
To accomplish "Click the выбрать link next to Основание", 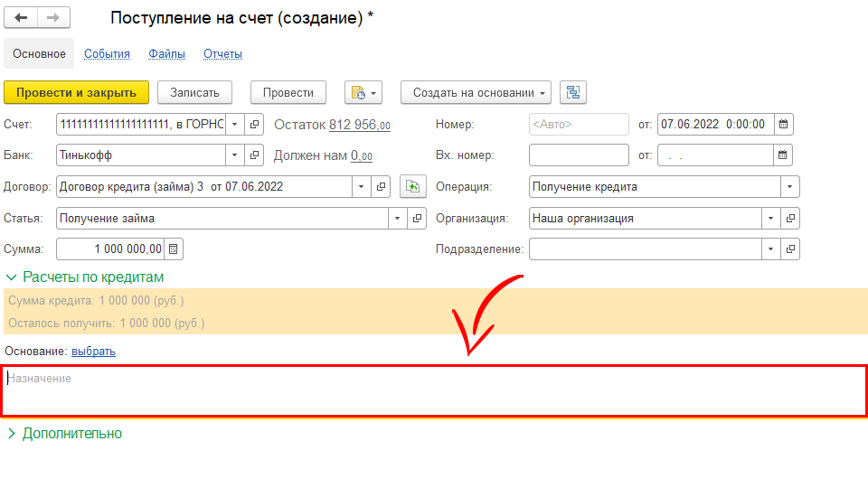I will 93,351.
